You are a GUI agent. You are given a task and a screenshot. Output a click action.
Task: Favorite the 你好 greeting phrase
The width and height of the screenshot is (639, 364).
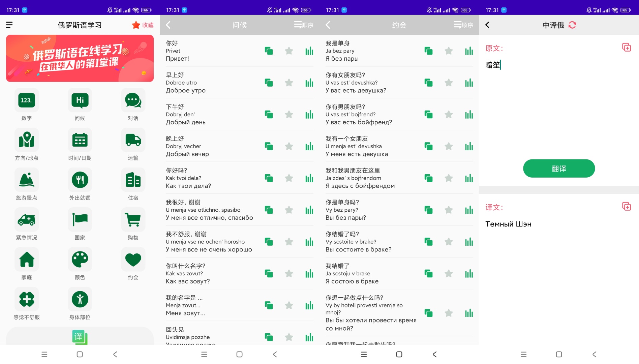[289, 51]
